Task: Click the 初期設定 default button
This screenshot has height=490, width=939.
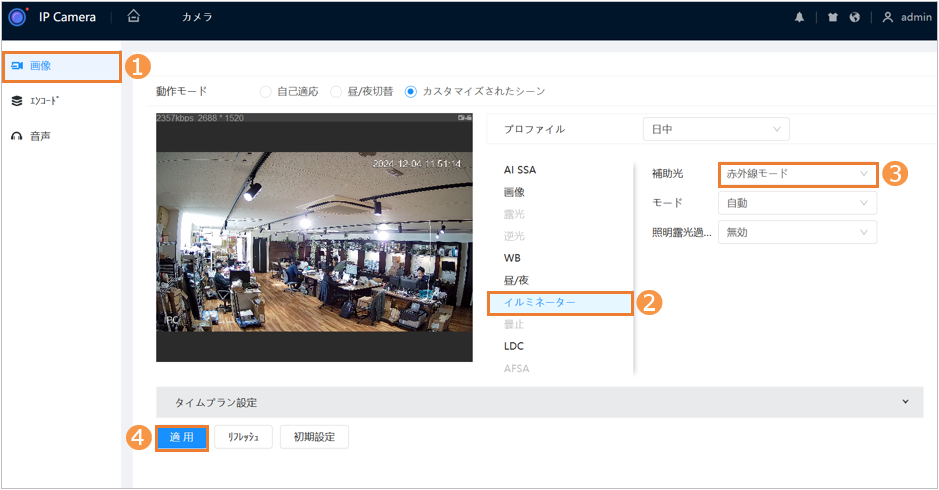Action: [315, 438]
